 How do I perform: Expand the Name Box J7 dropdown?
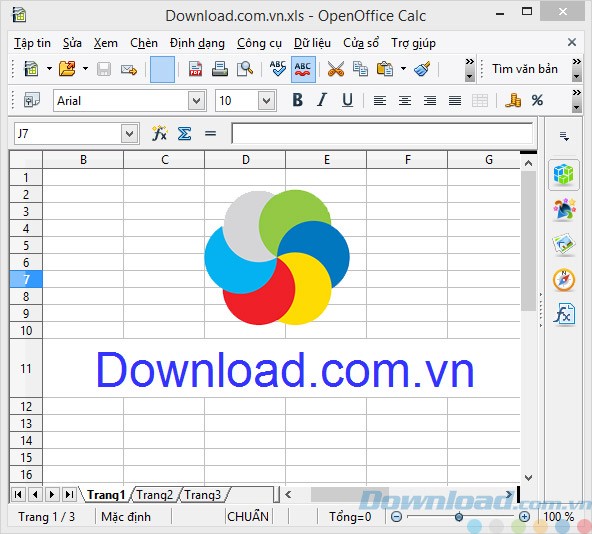[x=130, y=134]
